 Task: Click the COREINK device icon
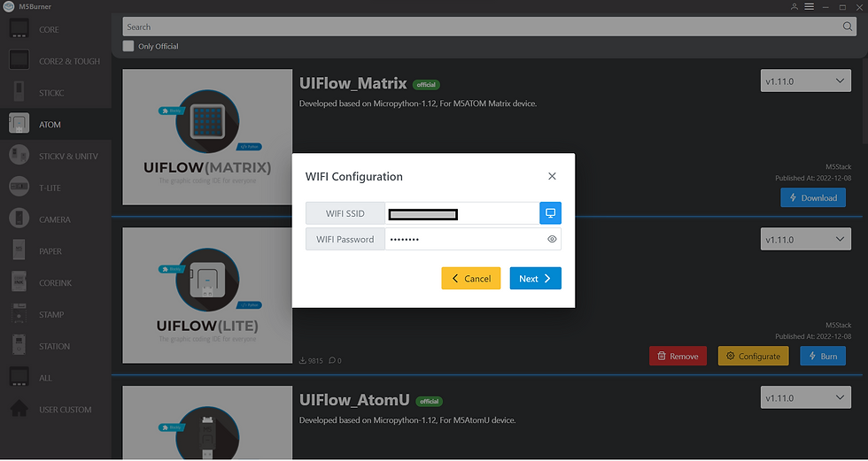coord(19,280)
